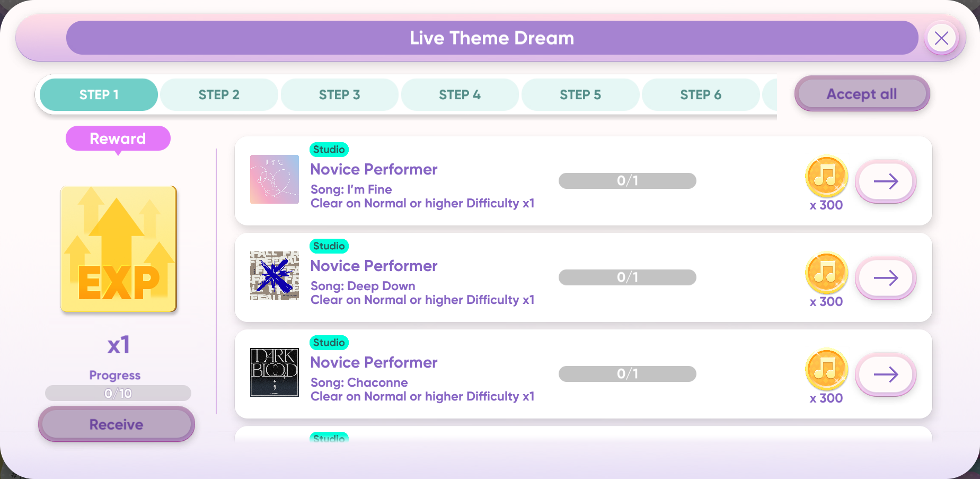Viewport: 980px width, 479px height.
Task: Go to the Chaconne mission arrow
Action: click(x=886, y=375)
